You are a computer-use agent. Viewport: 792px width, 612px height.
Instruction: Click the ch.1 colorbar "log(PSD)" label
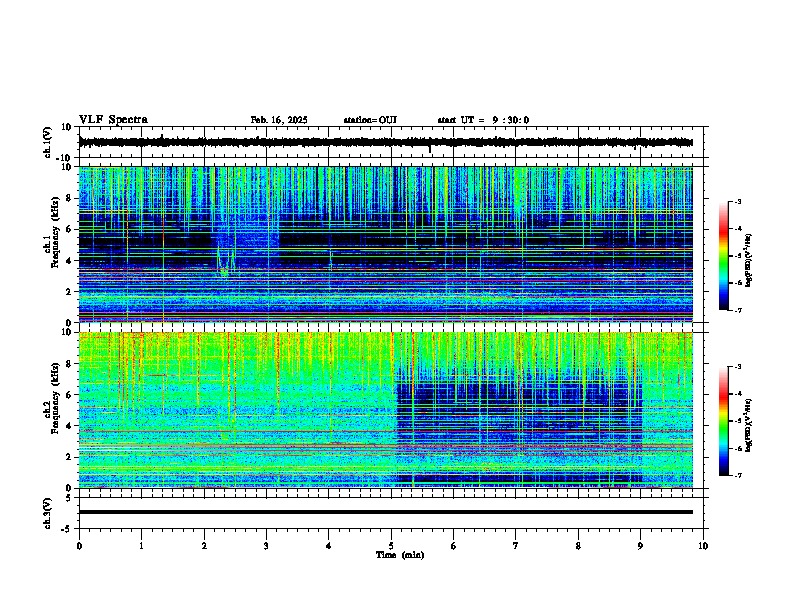748,260
